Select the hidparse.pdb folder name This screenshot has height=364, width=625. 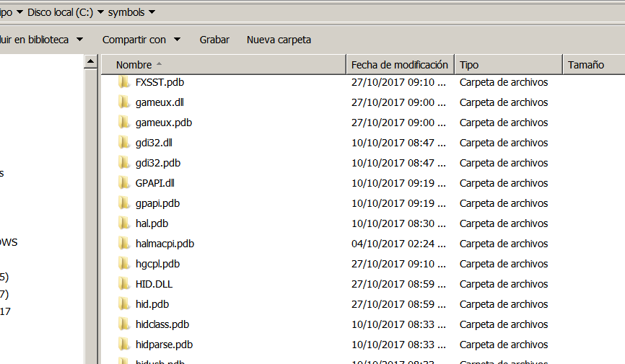[164, 345]
